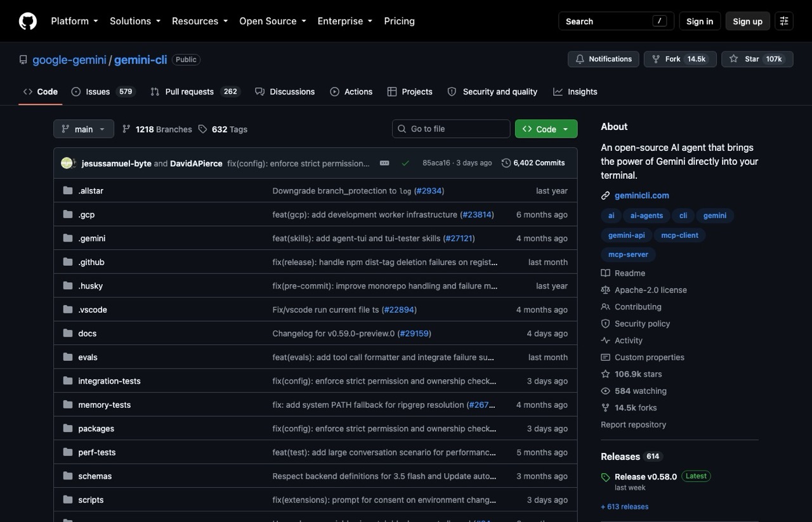Viewport: 812px width, 522px height.
Task: Click the release tag icon
Action: (x=605, y=477)
